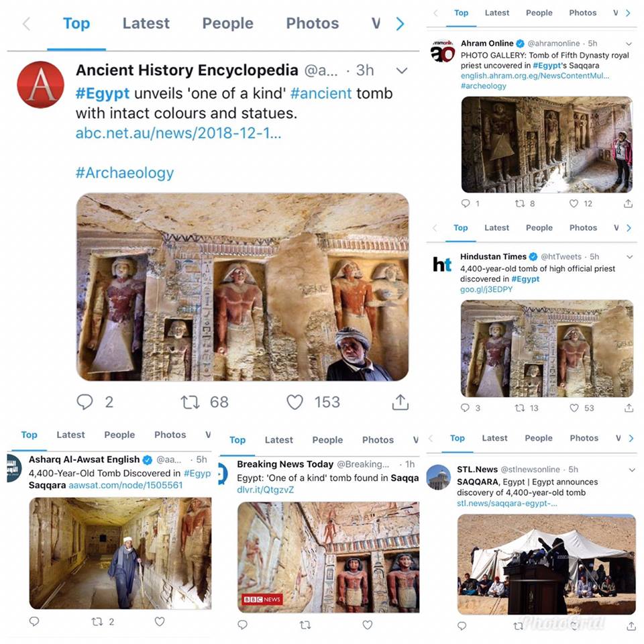The image size is (644, 644).
Task: Switch to the large Latest tab
Action: pos(146,23)
